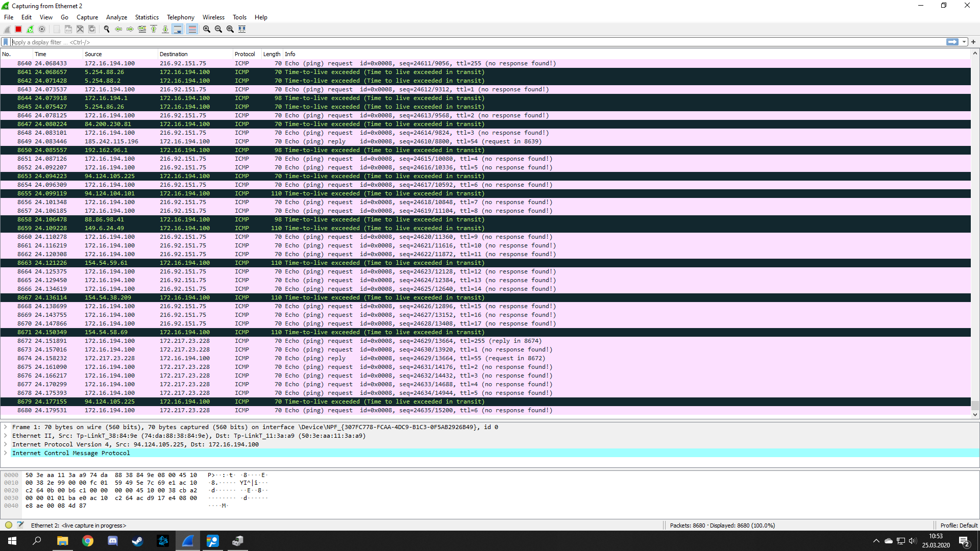Restart the current capture

[x=30, y=29]
